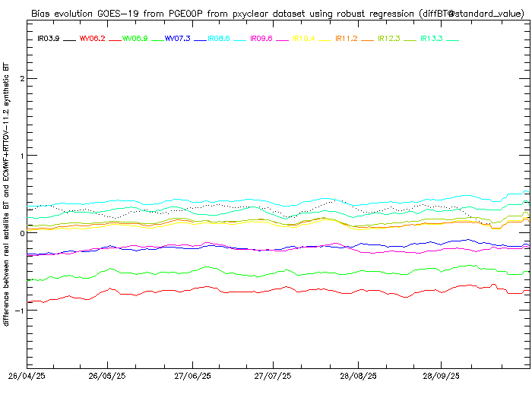Select the 27/07/25 date tick label

coord(272,376)
